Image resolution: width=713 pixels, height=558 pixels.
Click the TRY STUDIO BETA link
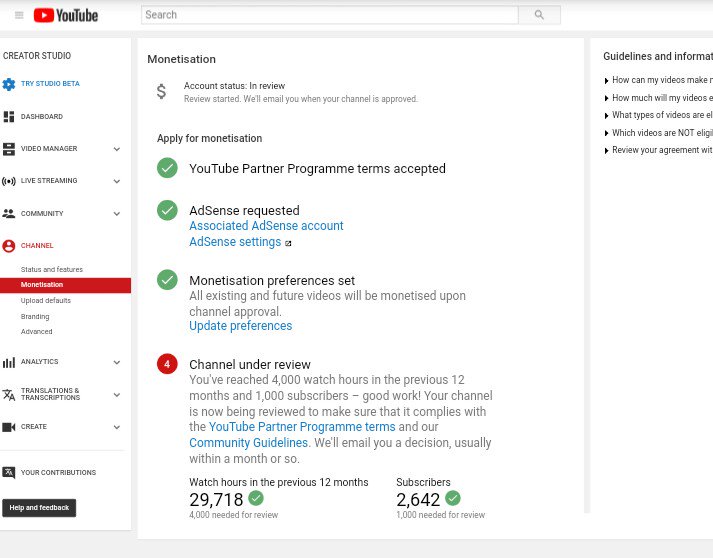50,84
